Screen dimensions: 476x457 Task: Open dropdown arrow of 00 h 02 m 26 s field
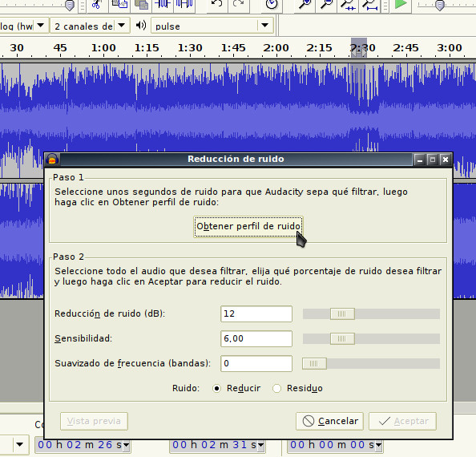click(127, 445)
